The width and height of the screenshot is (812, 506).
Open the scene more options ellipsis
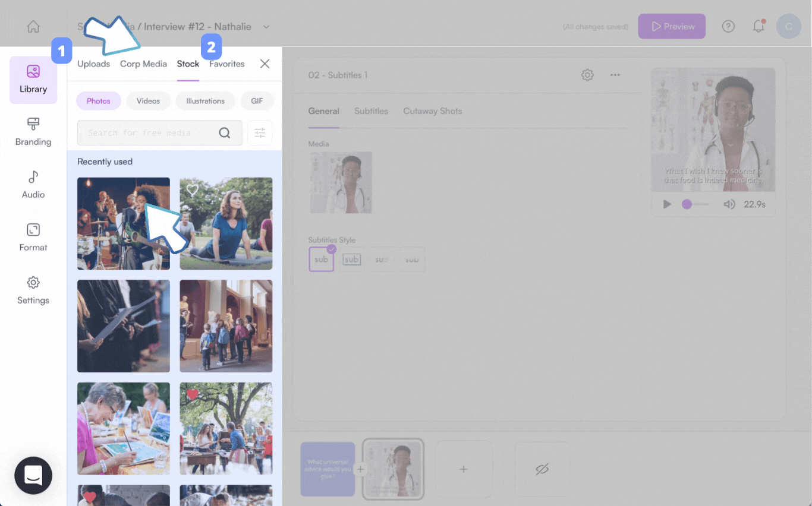point(615,75)
